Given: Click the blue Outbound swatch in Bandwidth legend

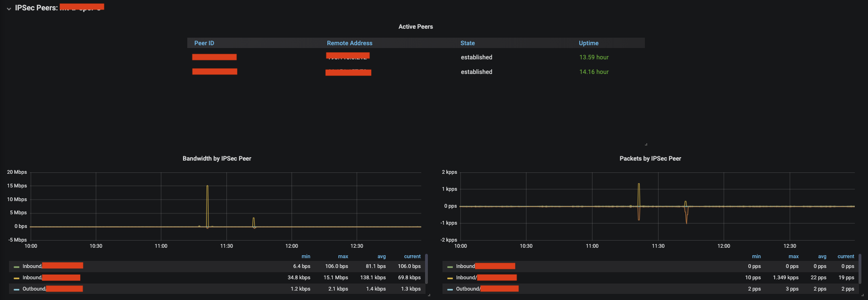Looking at the screenshot, I should (17, 289).
